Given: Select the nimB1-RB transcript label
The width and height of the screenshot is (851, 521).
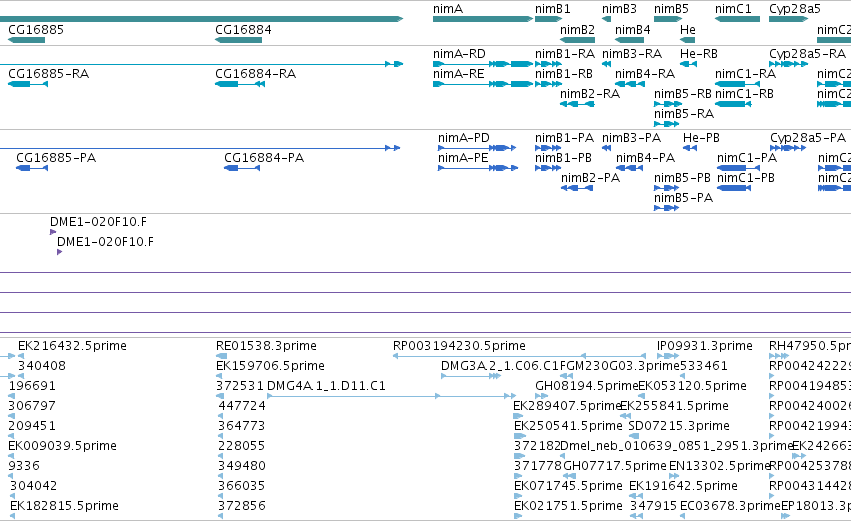Looking at the screenshot, I should coord(564,74).
